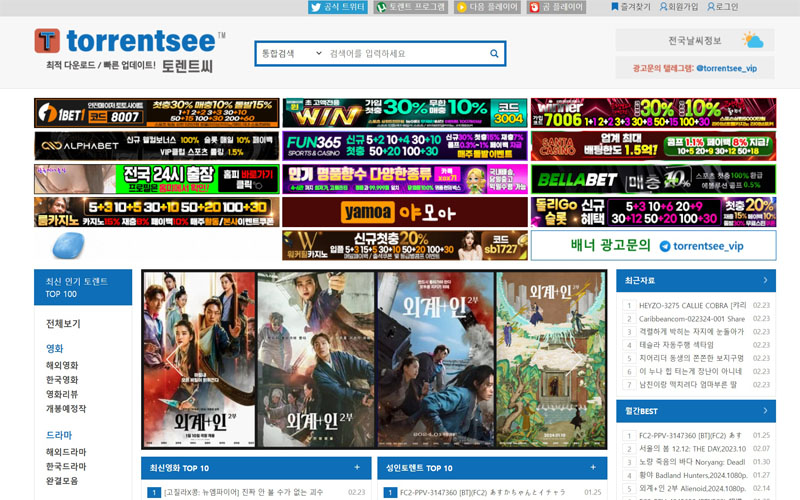Open the SANTA CASINO banner
Viewport: 800px width, 500px height.
tap(654, 146)
